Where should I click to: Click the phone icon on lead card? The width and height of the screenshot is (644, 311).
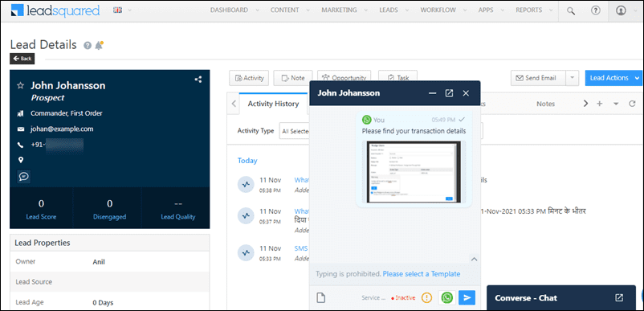21,145
